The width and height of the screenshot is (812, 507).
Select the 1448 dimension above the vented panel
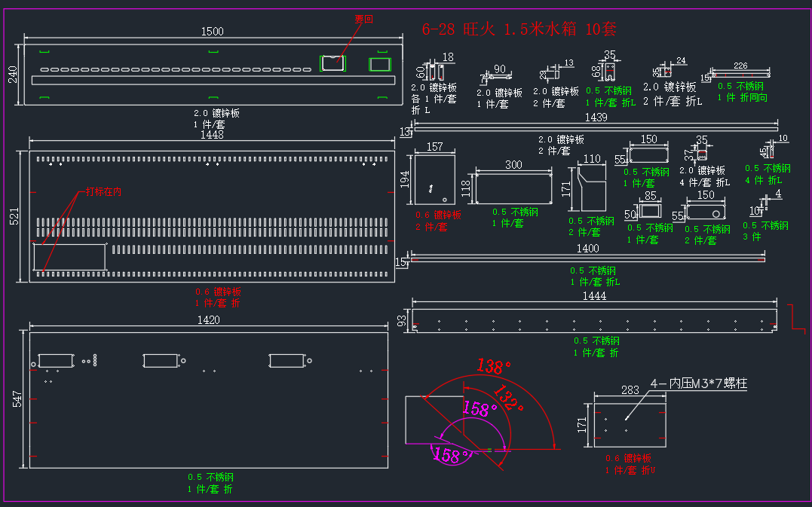tap(212, 135)
